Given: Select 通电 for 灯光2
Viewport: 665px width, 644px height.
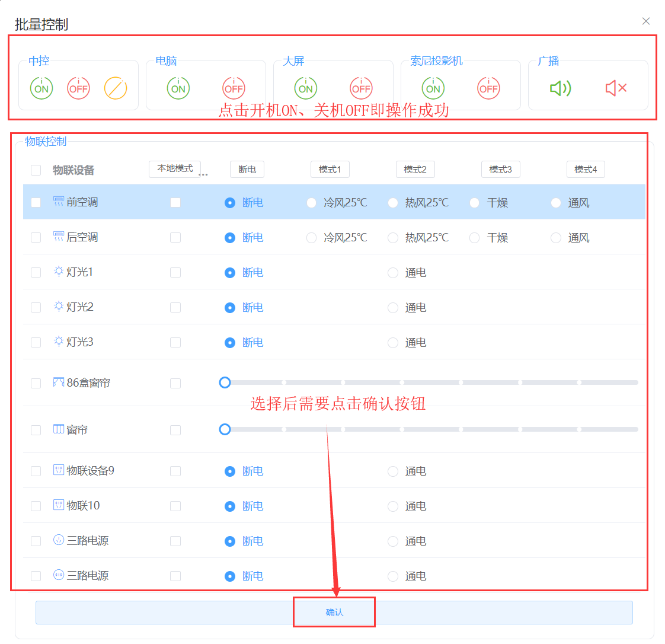Looking at the screenshot, I should pyautogui.click(x=393, y=308).
